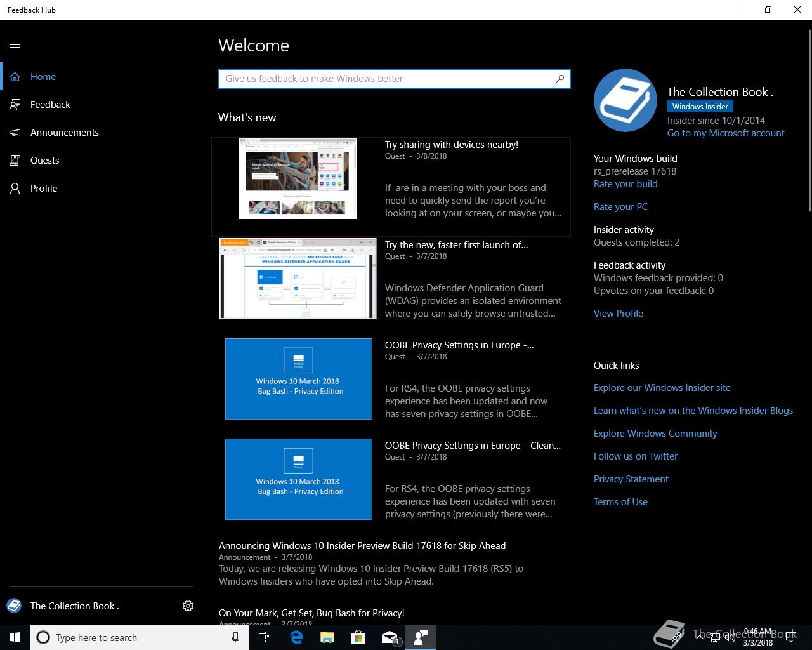Open the Action Center notification icon
812x650 pixels.
tap(790, 637)
